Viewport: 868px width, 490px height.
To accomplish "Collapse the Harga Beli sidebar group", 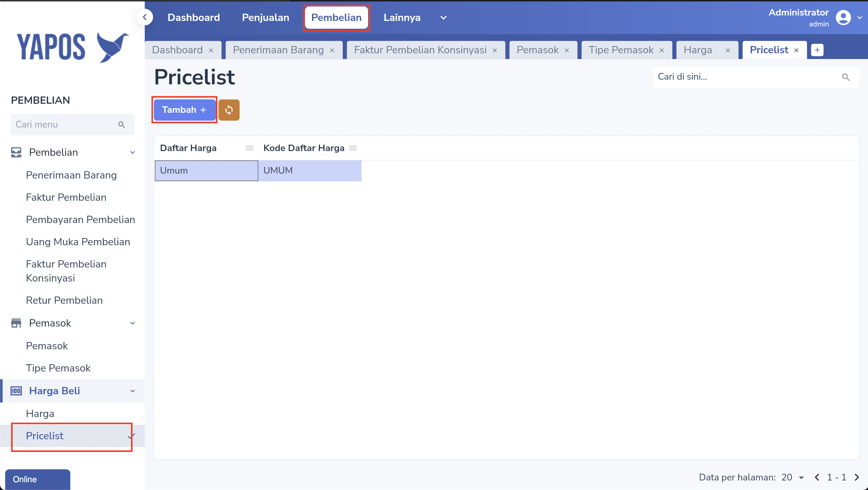I will 133,391.
